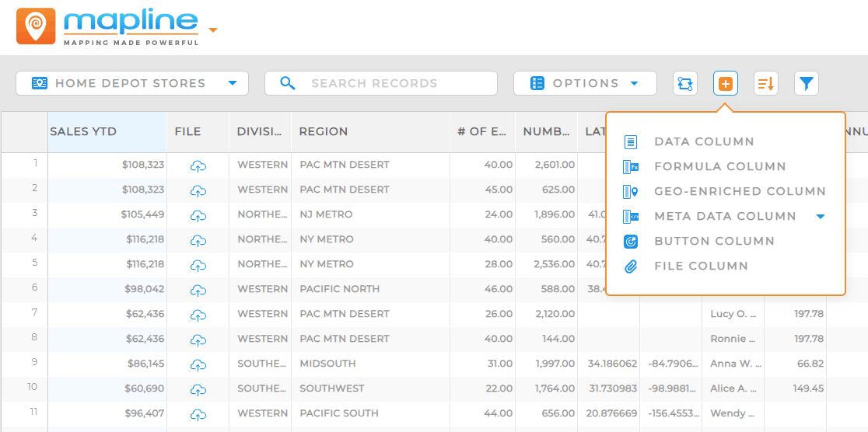Click the Region column header

pyautogui.click(x=324, y=131)
